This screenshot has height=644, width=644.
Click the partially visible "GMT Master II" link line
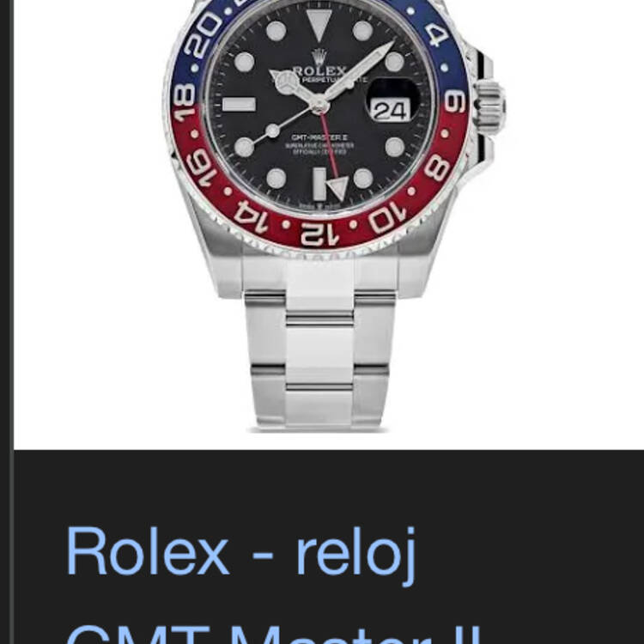click(273, 635)
